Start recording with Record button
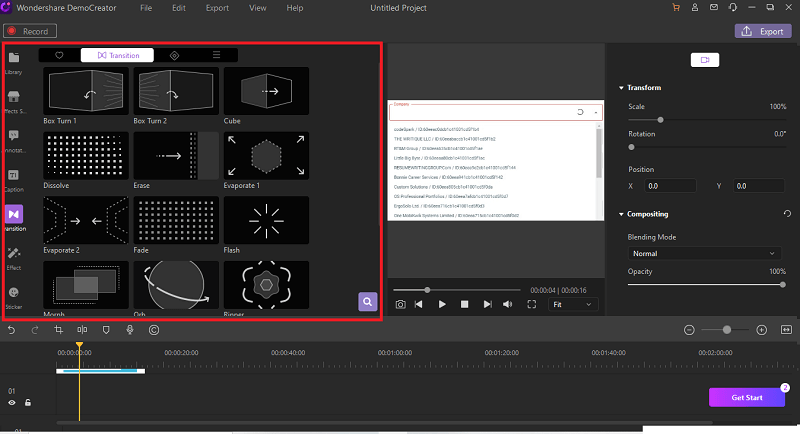The width and height of the screenshot is (800, 434). 30,31
